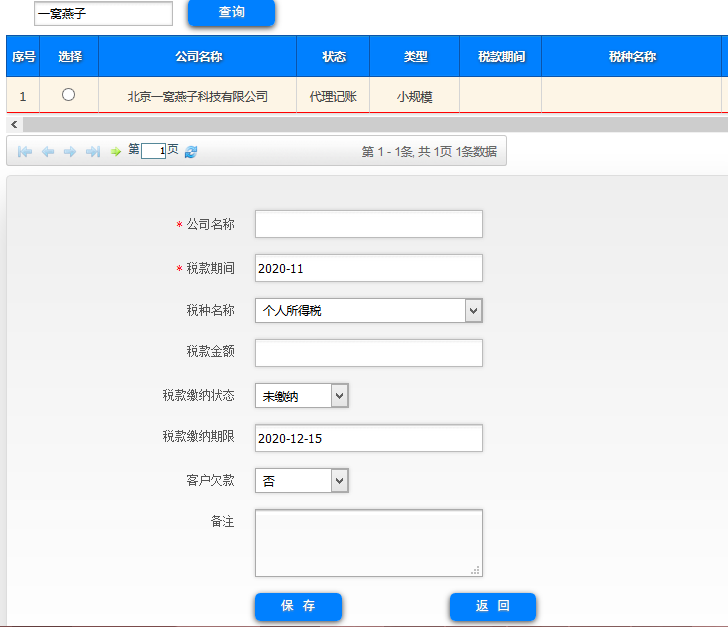Image resolution: width=728 pixels, height=627 pixels.
Task: Open the 税款缴纳状态 dropdown showing 未缴纳
Action: (302, 396)
